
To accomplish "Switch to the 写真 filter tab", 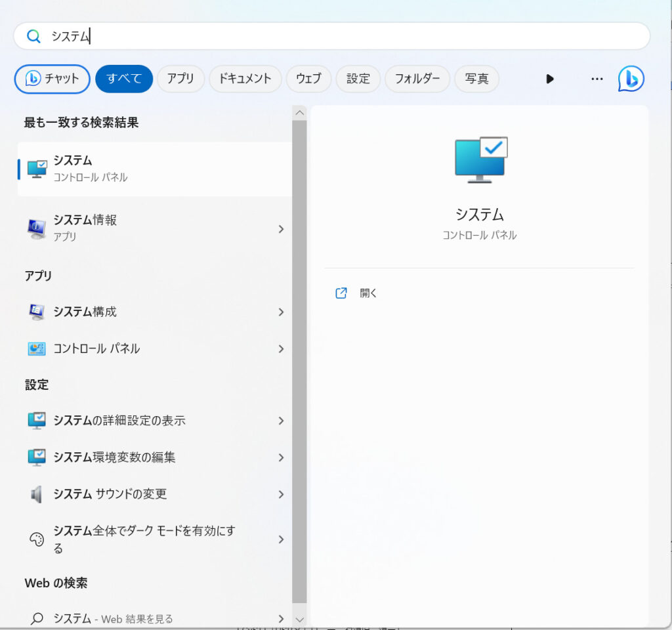I will click(476, 79).
